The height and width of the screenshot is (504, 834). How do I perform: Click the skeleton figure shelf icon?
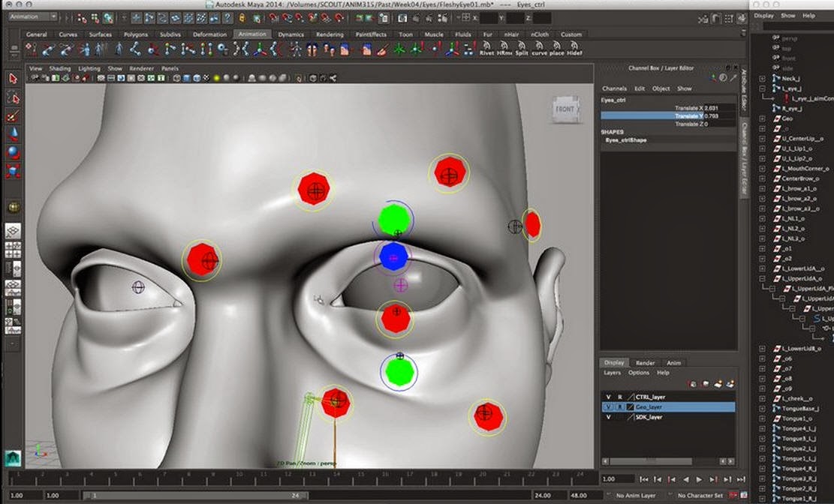click(296, 49)
